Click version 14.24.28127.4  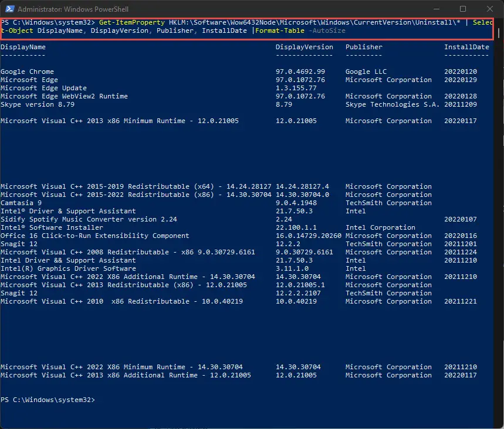point(303,186)
